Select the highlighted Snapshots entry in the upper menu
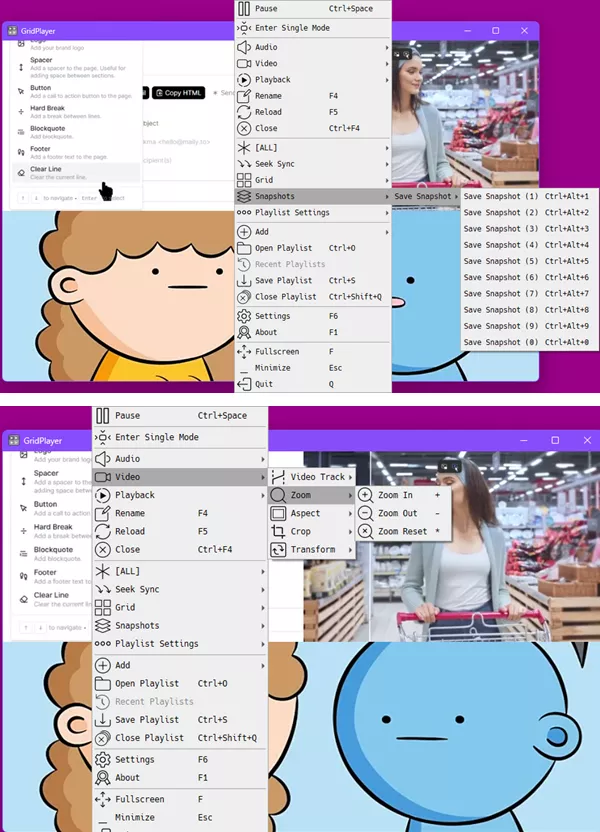Image resolution: width=600 pixels, height=832 pixels. click(x=313, y=196)
